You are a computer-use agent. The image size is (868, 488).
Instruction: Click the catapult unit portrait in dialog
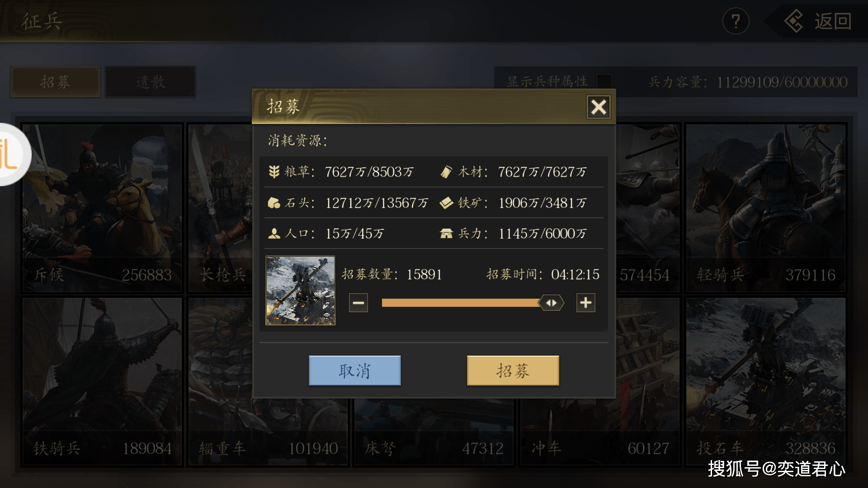301,291
